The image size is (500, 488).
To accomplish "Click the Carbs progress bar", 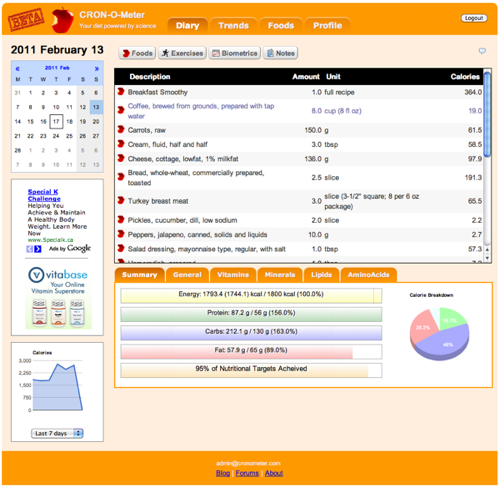I will 251,333.
